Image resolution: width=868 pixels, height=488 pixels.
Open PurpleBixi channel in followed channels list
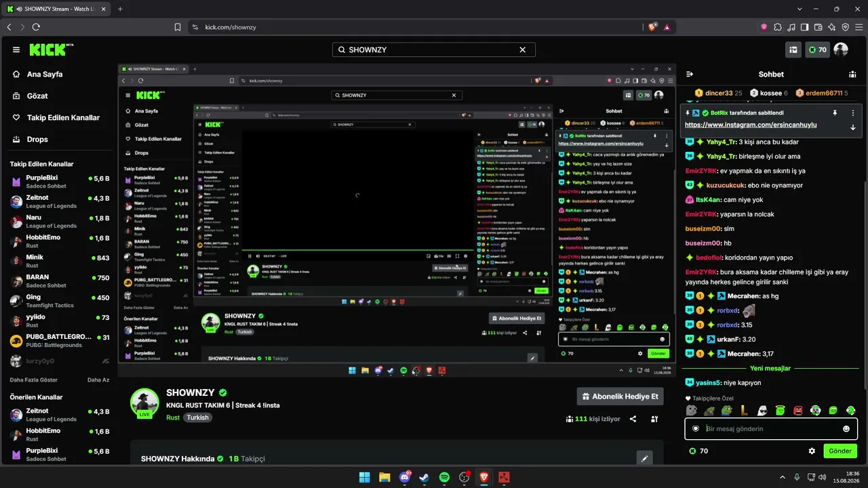click(59, 182)
